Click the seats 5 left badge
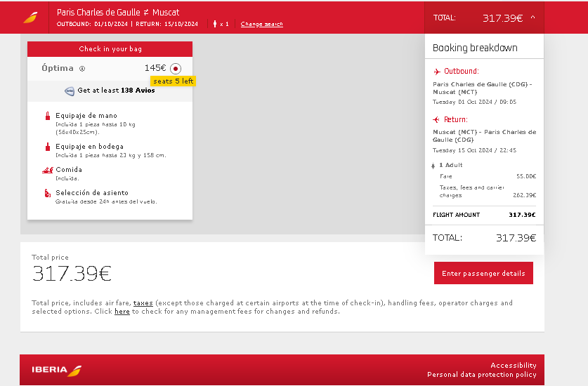The width and height of the screenshot is (588, 386). click(173, 81)
